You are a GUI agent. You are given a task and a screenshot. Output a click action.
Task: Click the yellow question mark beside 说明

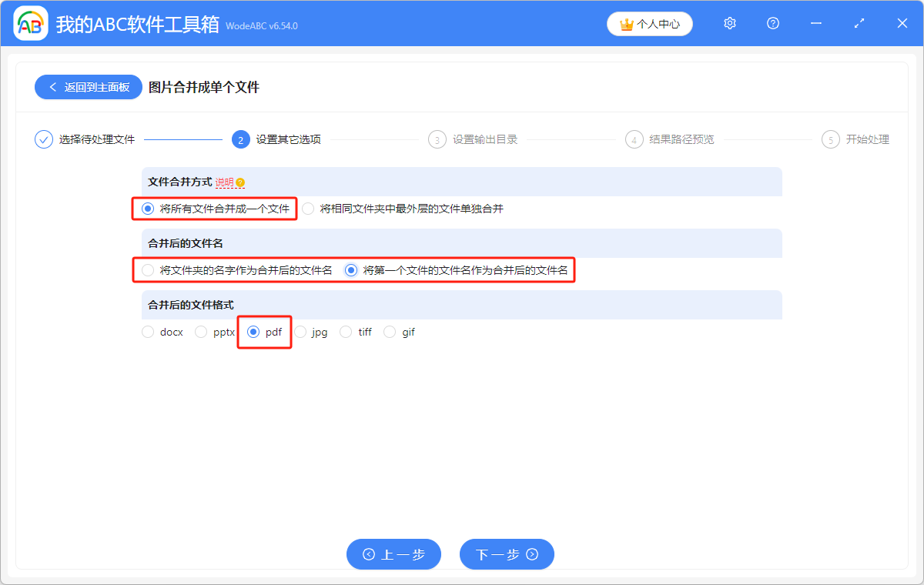pyautogui.click(x=241, y=182)
